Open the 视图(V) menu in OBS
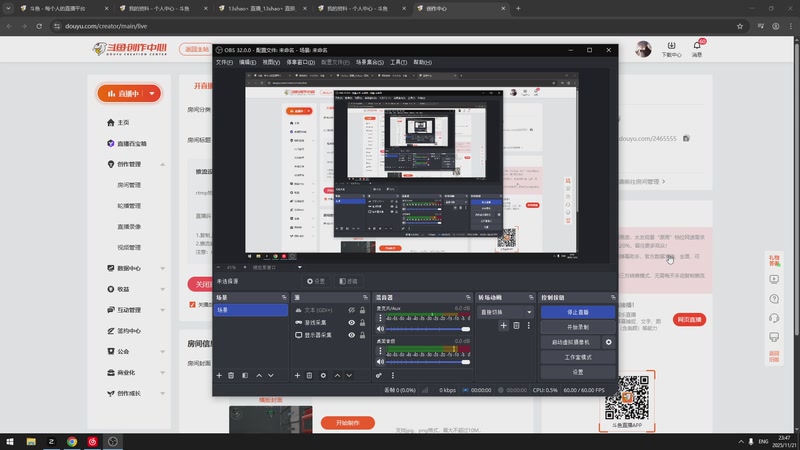Image resolution: width=800 pixels, height=450 pixels. tap(271, 62)
